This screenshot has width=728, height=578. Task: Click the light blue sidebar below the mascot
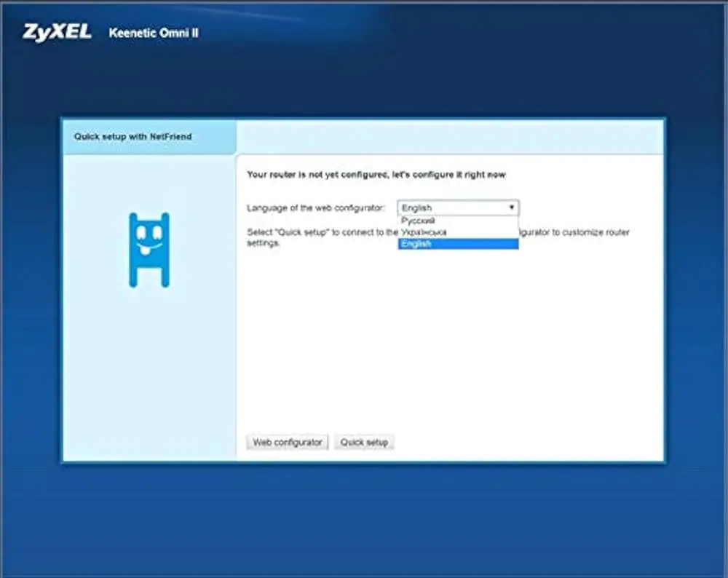pyautogui.click(x=149, y=371)
